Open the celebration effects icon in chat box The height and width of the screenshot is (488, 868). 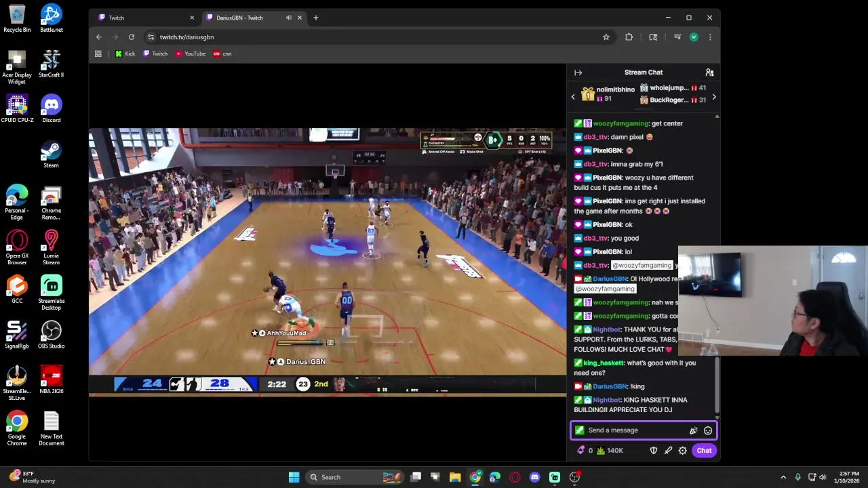coord(693,430)
